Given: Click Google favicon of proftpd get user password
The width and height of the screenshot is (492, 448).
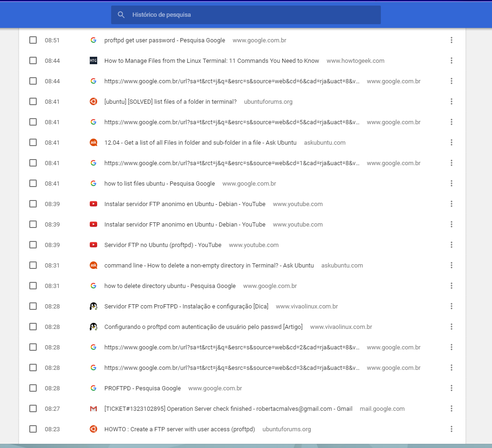Looking at the screenshot, I should (x=93, y=40).
